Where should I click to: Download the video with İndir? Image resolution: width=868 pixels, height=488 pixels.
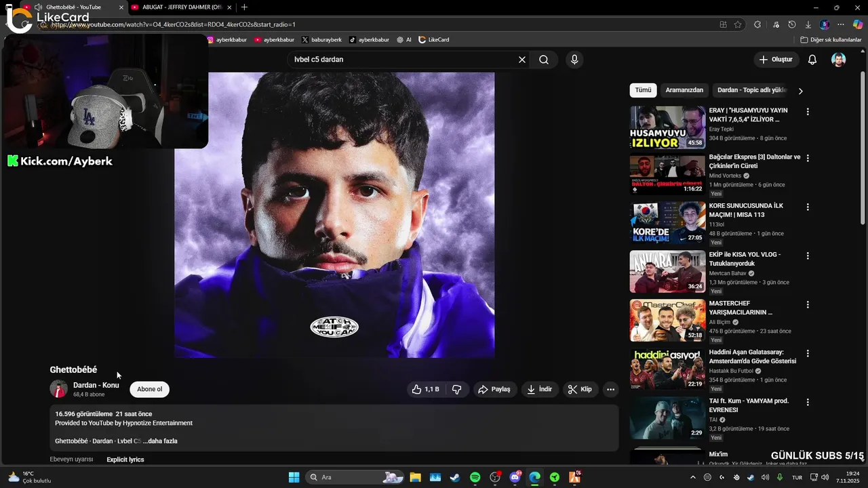[x=540, y=389]
